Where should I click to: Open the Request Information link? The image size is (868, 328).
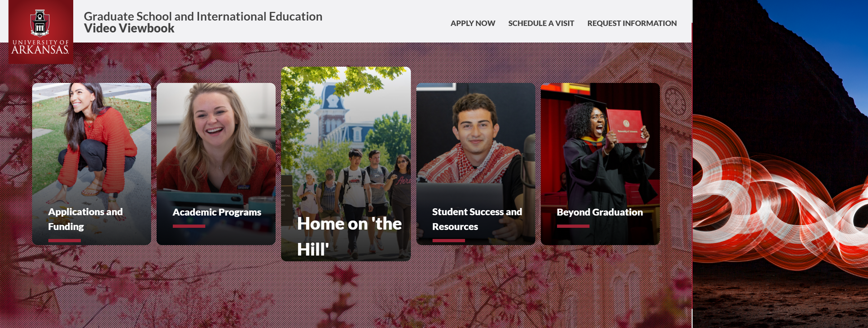coord(632,23)
